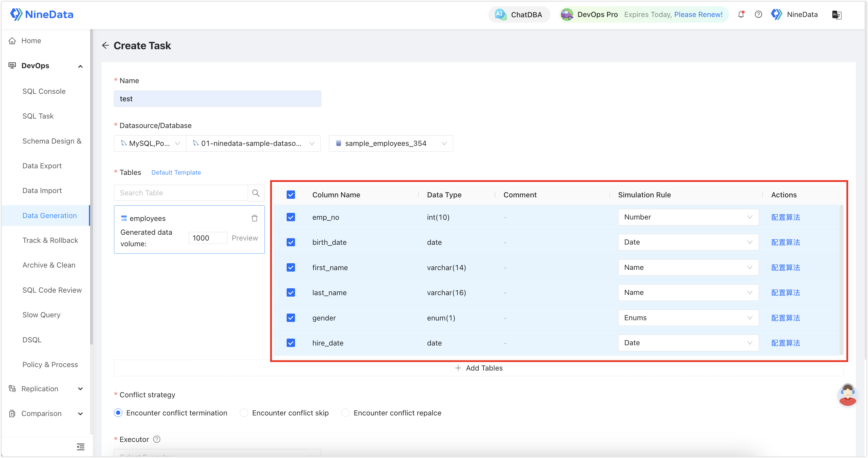This screenshot has height=458, width=868.
Task: Open the sample_employees_354 database dropdown
Action: (x=391, y=144)
